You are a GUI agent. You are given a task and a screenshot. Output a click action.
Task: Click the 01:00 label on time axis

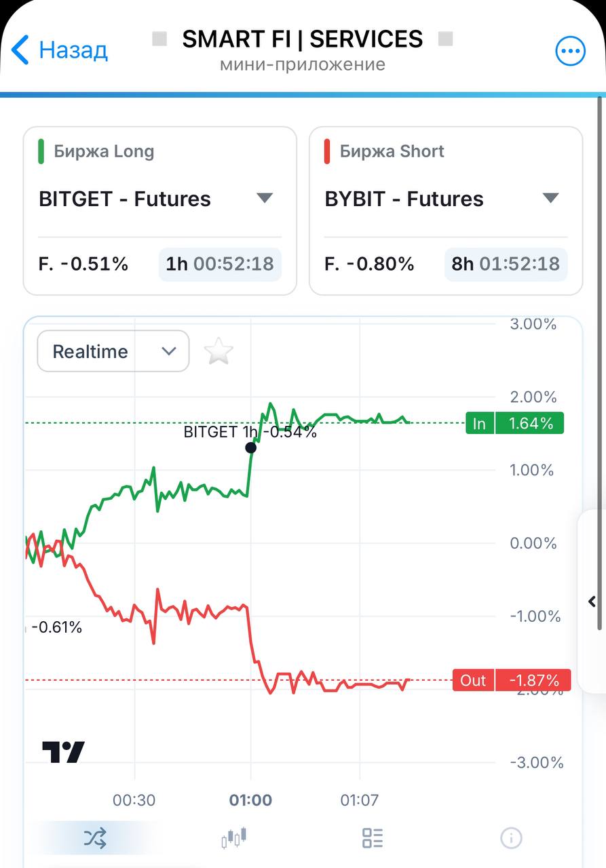coord(250,800)
